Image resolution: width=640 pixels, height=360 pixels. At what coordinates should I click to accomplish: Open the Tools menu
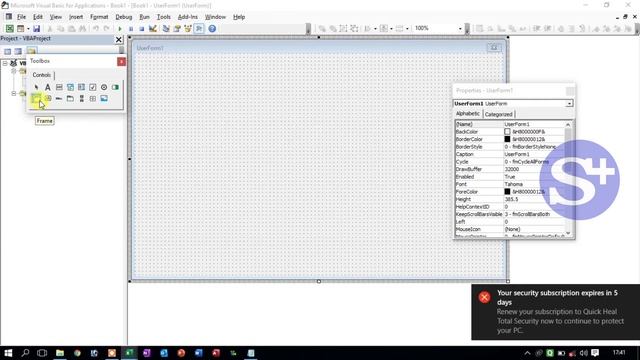click(x=163, y=17)
